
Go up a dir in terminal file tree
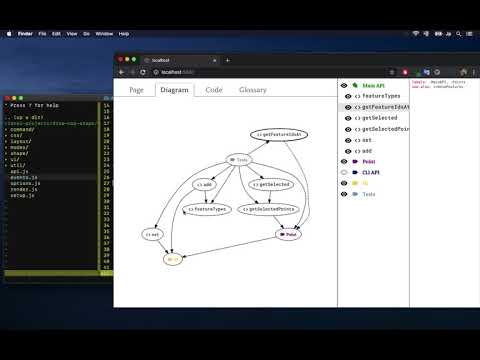(24, 117)
